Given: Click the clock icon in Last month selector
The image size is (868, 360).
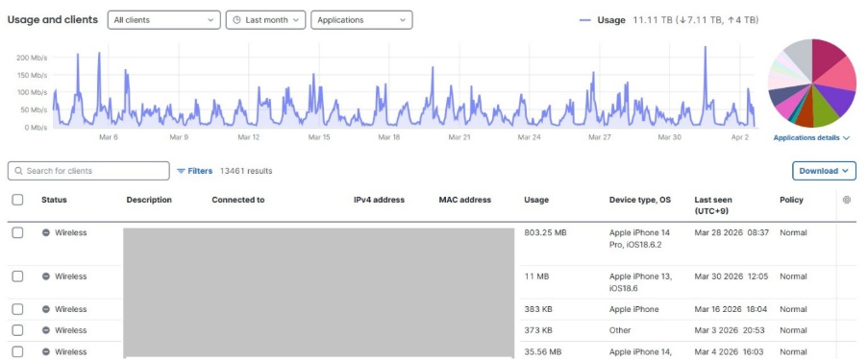Looking at the screenshot, I should click(236, 20).
